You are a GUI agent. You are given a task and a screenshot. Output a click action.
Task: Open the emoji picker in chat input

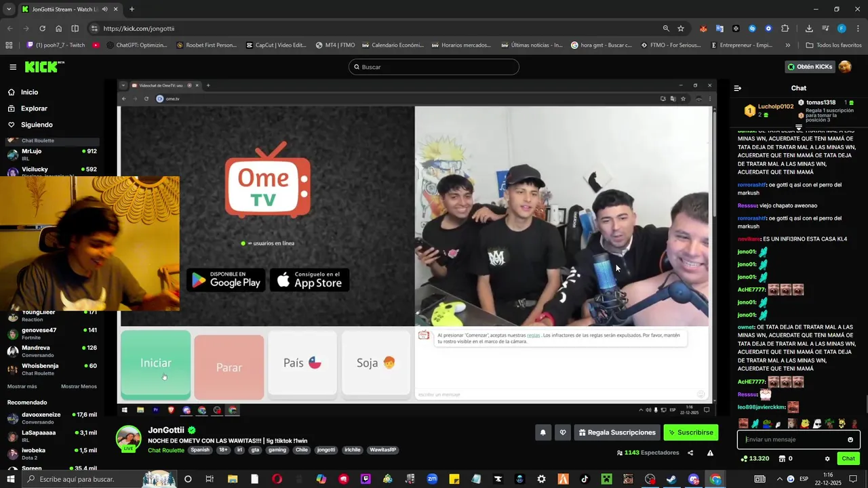point(850,440)
